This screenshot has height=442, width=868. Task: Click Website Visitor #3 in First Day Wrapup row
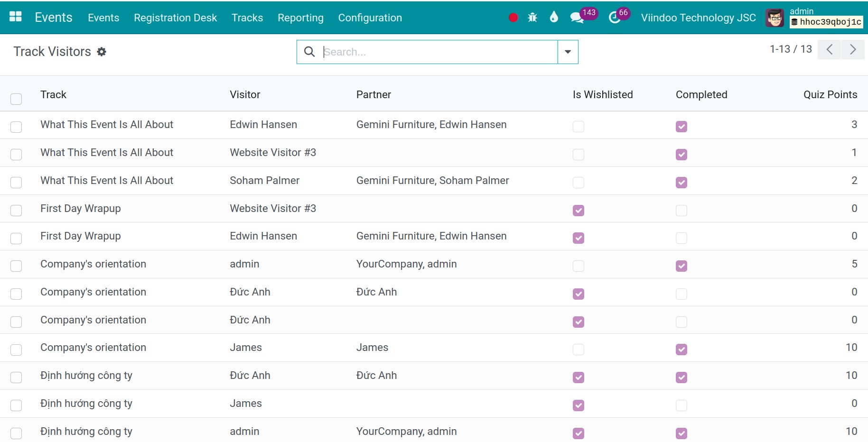273,208
